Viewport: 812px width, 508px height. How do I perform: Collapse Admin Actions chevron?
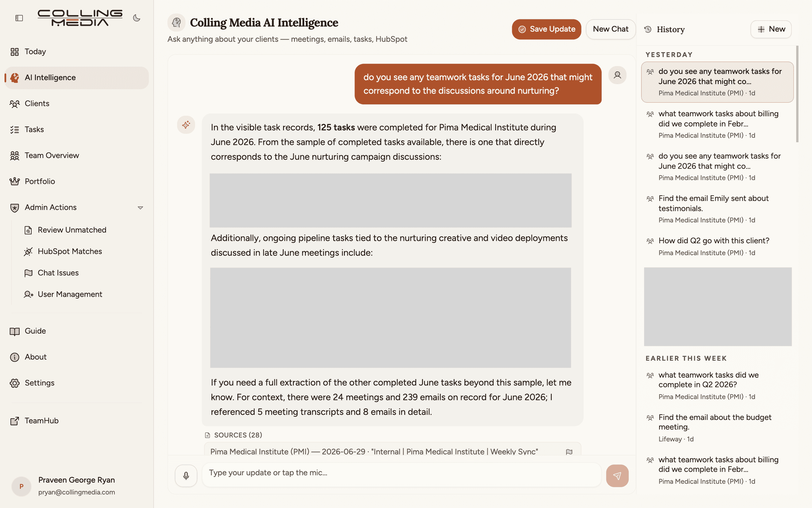tap(140, 208)
